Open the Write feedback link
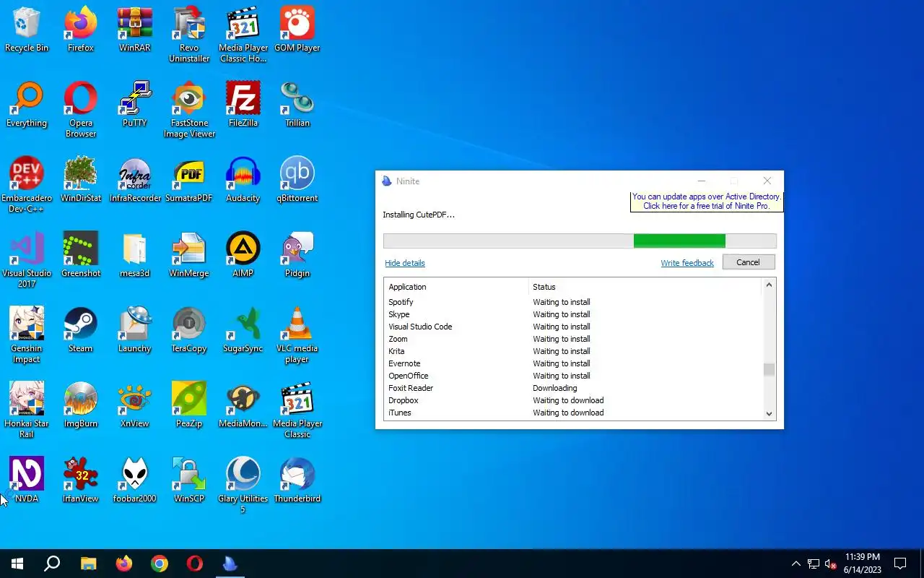The width and height of the screenshot is (924, 578). coord(687,263)
